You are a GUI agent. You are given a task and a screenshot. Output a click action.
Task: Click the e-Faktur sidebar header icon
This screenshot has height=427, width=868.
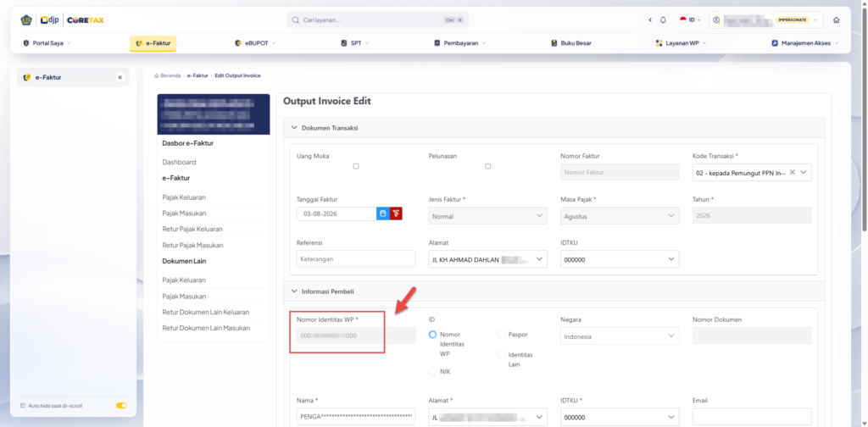26,77
